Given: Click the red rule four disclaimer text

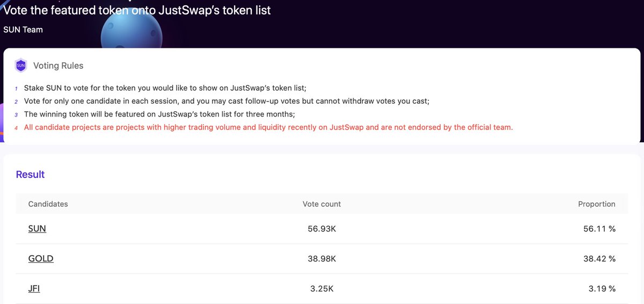Looking at the screenshot, I should click(268, 127).
